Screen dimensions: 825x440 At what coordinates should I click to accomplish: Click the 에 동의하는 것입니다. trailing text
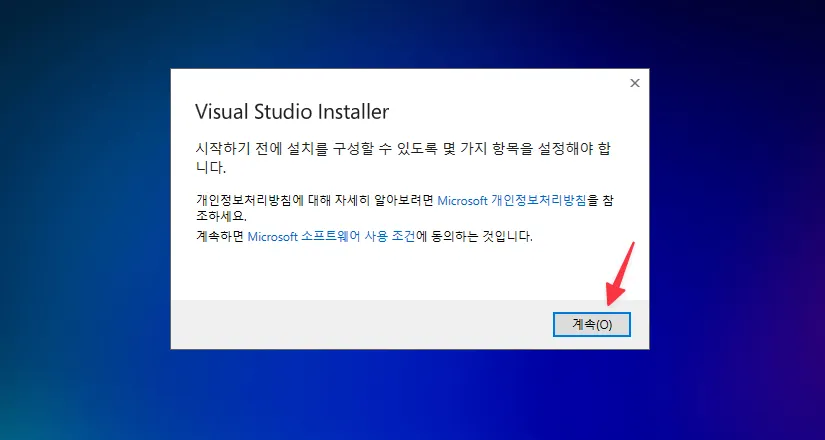[474, 236]
